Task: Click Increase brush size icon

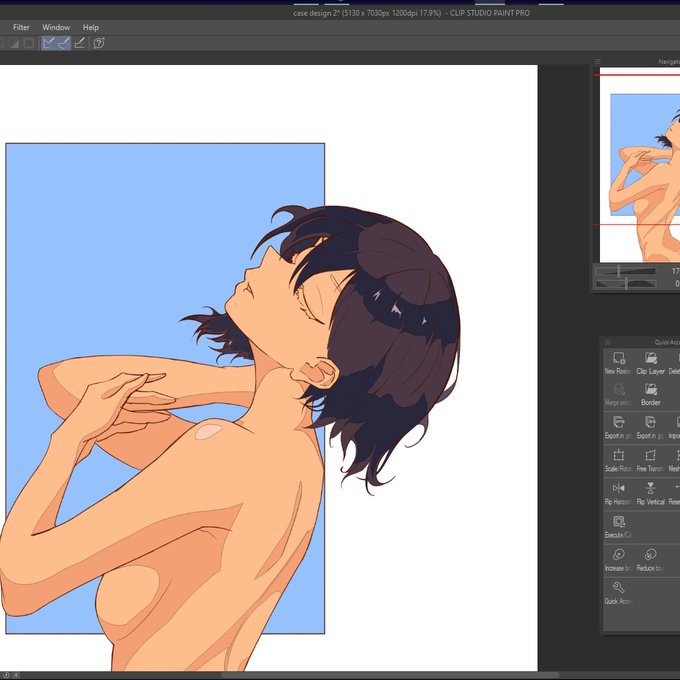Action: [x=618, y=555]
